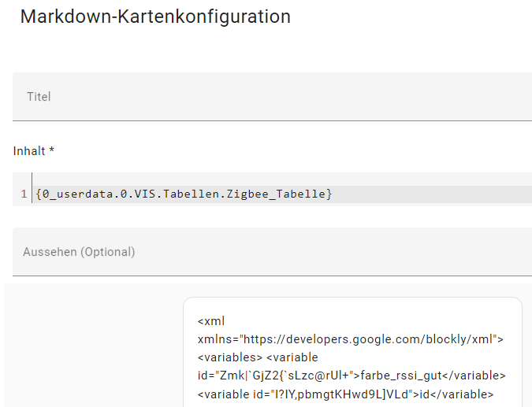Click the '<xml' text in preview
This screenshot has width=532, height=407.
pyautogui.click(x=212, y=320)
